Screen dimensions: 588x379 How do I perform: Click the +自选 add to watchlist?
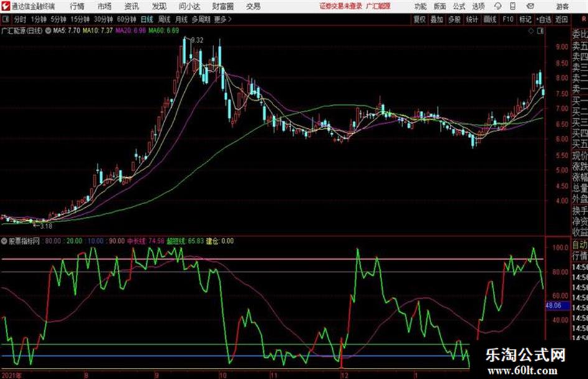pos(544,19)
